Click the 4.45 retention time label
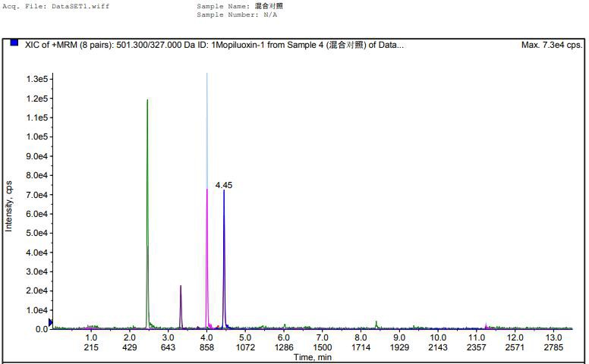This screenshot has height=364, width=589. [x=223, y=184]
